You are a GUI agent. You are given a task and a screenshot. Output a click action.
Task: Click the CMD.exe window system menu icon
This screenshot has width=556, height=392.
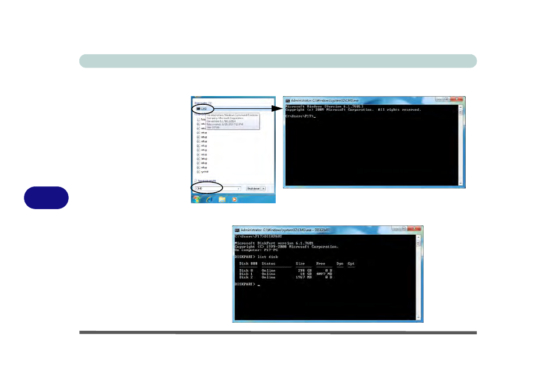287,101
